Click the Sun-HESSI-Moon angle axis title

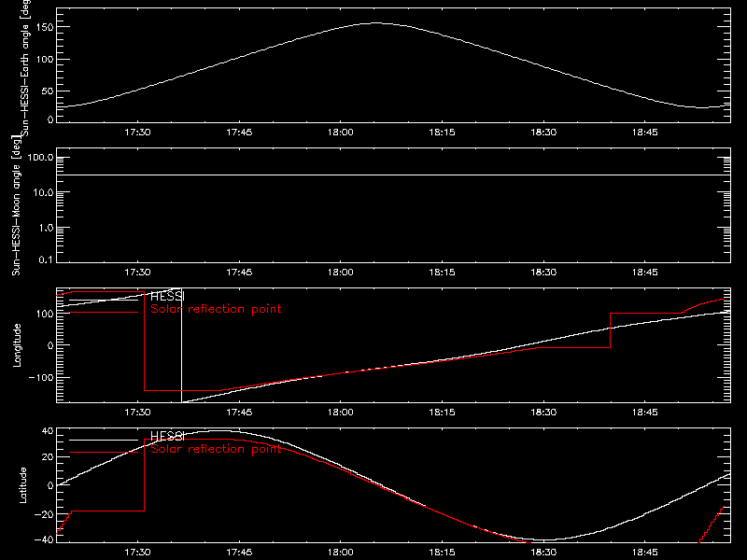[16, 205]
